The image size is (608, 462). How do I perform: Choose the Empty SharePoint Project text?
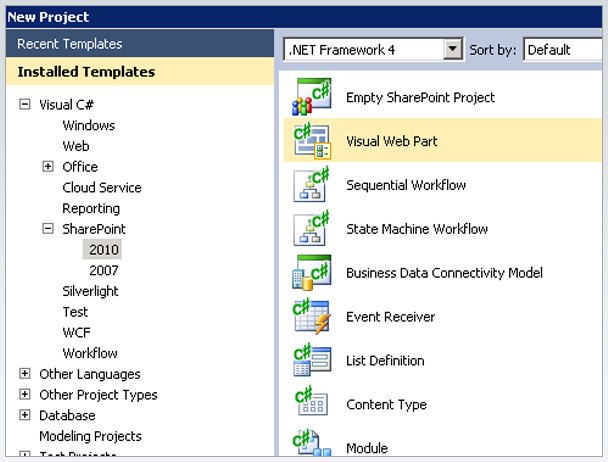click(x=420, y=97)
